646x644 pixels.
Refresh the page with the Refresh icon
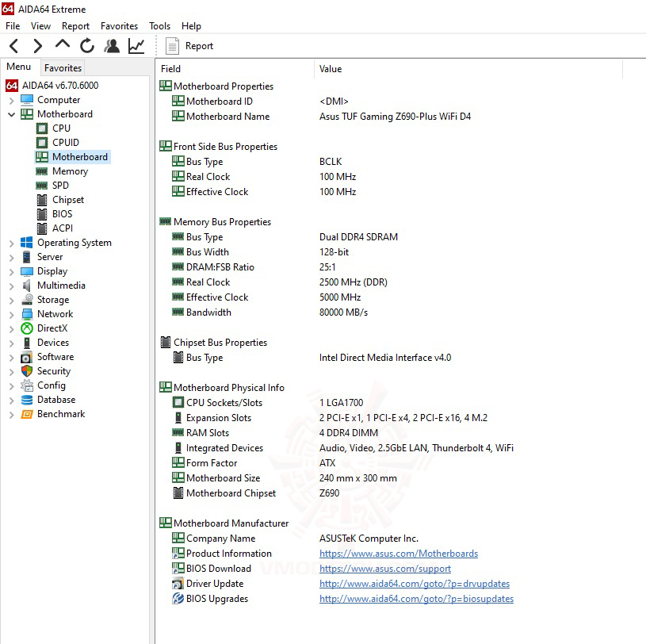(87, 46)
